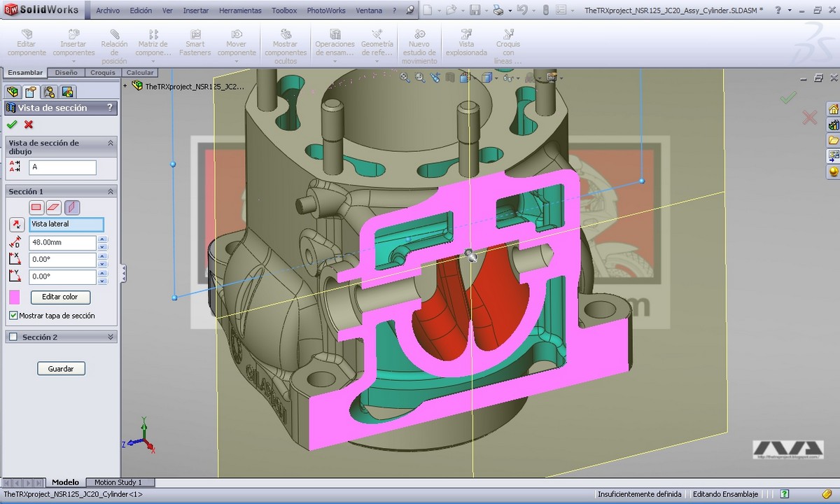Click the Zoom to fit icon
The image size is (840, 504).
pos(405,78)
